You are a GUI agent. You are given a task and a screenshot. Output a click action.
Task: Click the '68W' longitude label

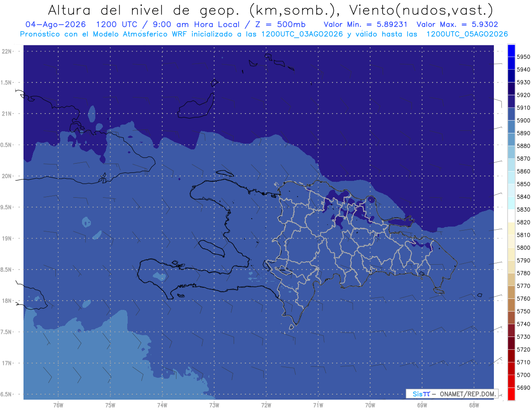(x=474, y=405)
